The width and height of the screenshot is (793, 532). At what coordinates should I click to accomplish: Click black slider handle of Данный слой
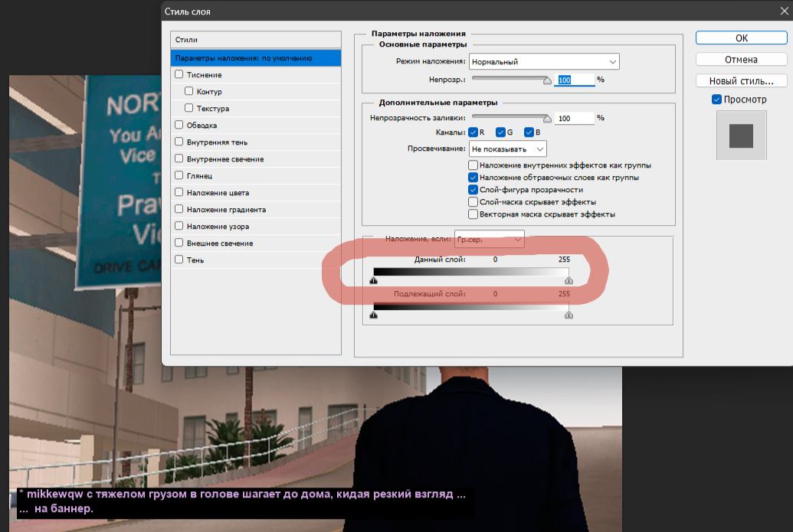coord(374,280)
